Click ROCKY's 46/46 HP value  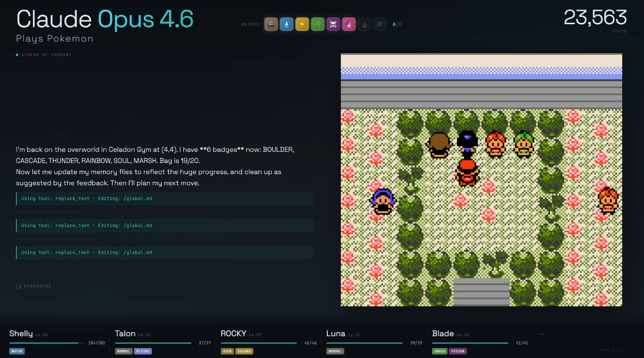(310, 343)
